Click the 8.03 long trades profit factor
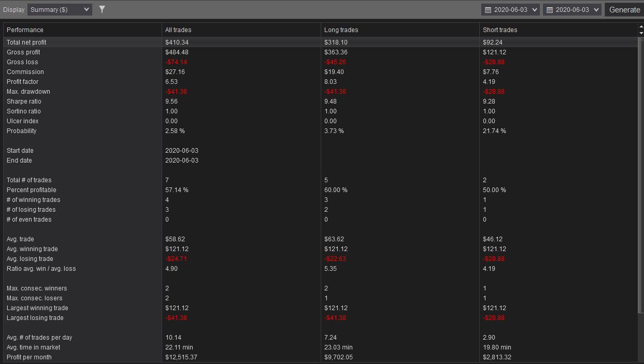This screenshot has width=644, height=364. pyautogui.click(x=331, y=82)
